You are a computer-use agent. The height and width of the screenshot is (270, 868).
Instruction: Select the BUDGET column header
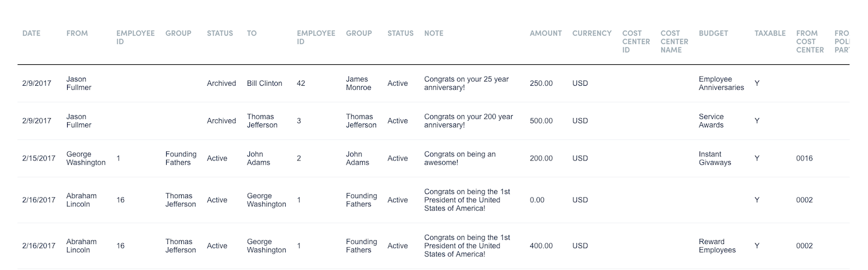click(713, 34)
